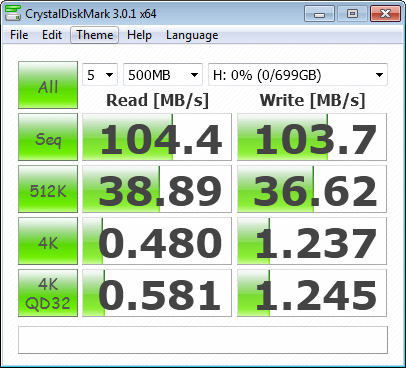Open the test count dropdown showing 5
406x368 pixels.
100,75
